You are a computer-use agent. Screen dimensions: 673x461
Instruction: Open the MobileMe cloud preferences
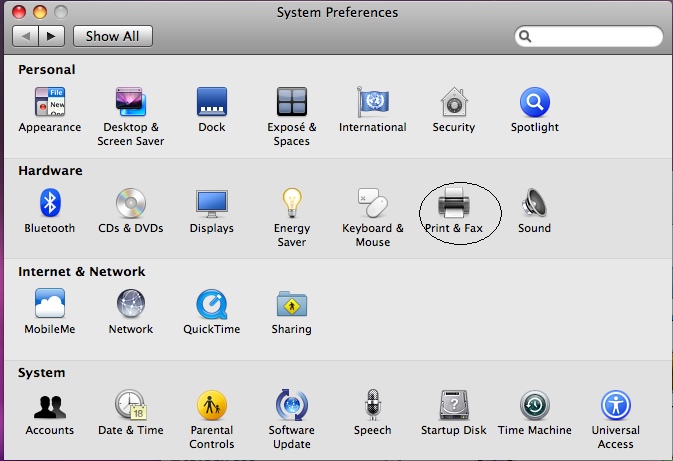pyautogui.click(x=50, y=305)
